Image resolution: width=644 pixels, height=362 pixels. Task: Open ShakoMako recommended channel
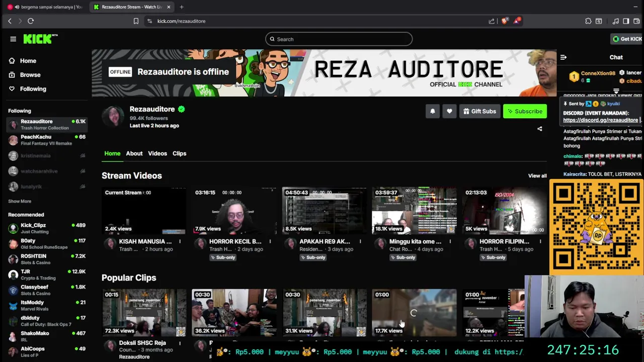tap(47, 336)
